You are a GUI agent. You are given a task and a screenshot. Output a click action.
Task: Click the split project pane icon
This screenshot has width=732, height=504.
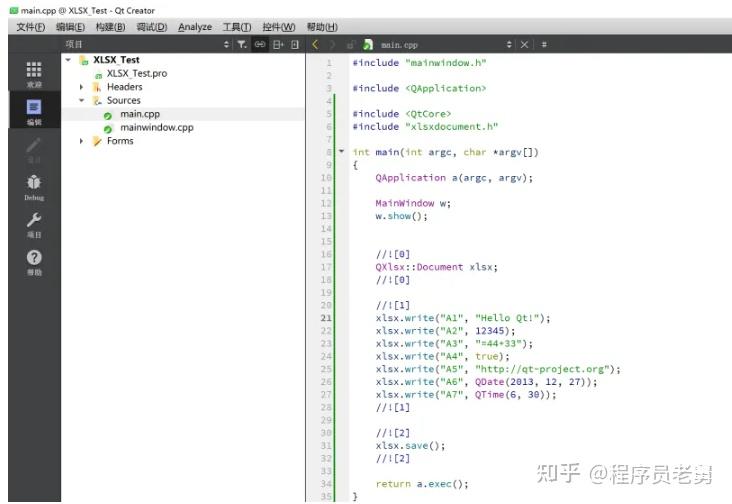coord(278,44)
